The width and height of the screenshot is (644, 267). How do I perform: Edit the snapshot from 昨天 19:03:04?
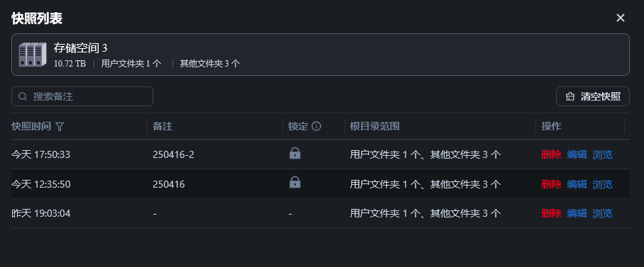[577, 213]
